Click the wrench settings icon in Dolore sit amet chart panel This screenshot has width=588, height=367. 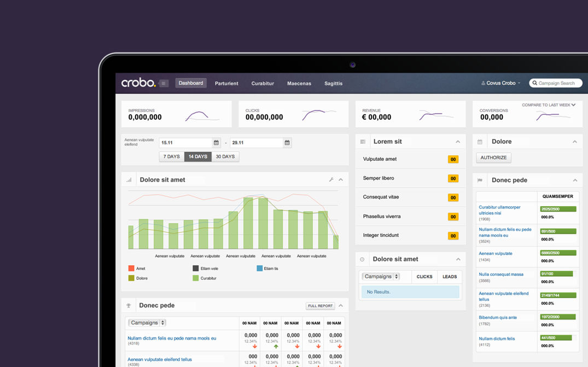tap(331, 179)
